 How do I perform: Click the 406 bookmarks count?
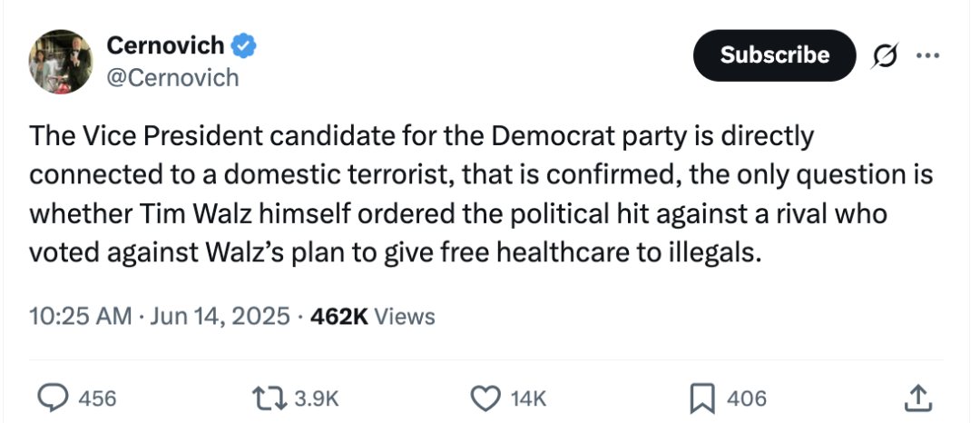[746, 398]
